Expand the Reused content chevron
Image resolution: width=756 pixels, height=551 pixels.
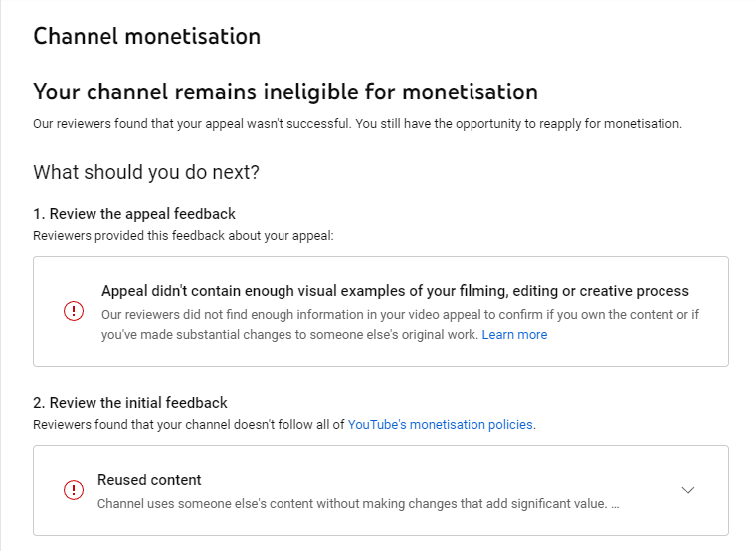688,490
